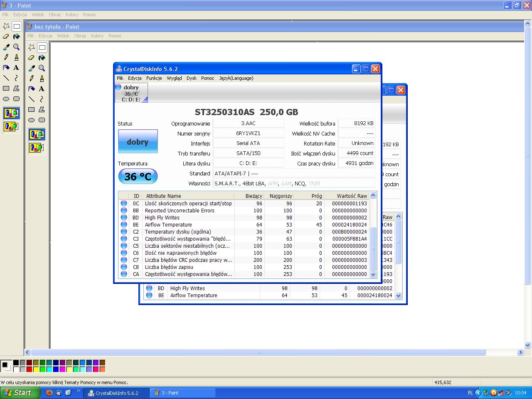Select the Ilość nie naprawionych błędów row
The height and width of the screenshot is (399, 532).
[x=244, y=253]
